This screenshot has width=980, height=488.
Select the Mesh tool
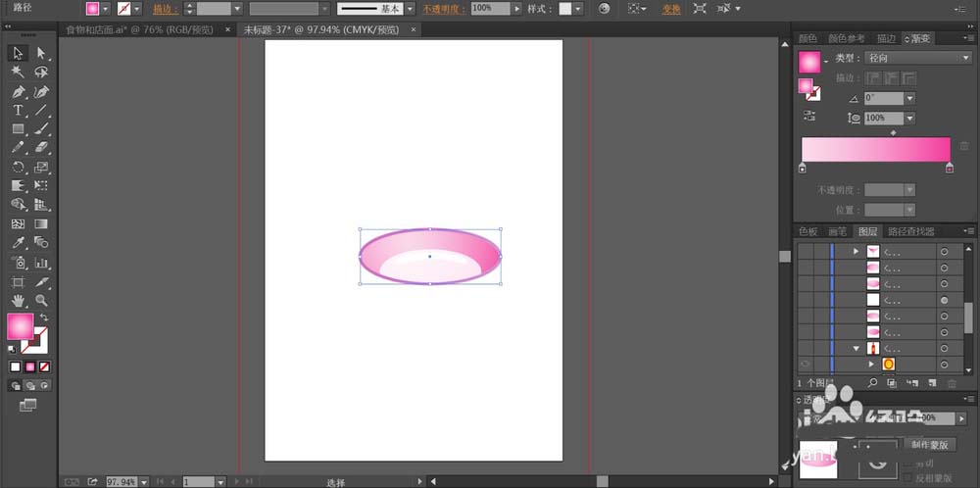(18, 223)
